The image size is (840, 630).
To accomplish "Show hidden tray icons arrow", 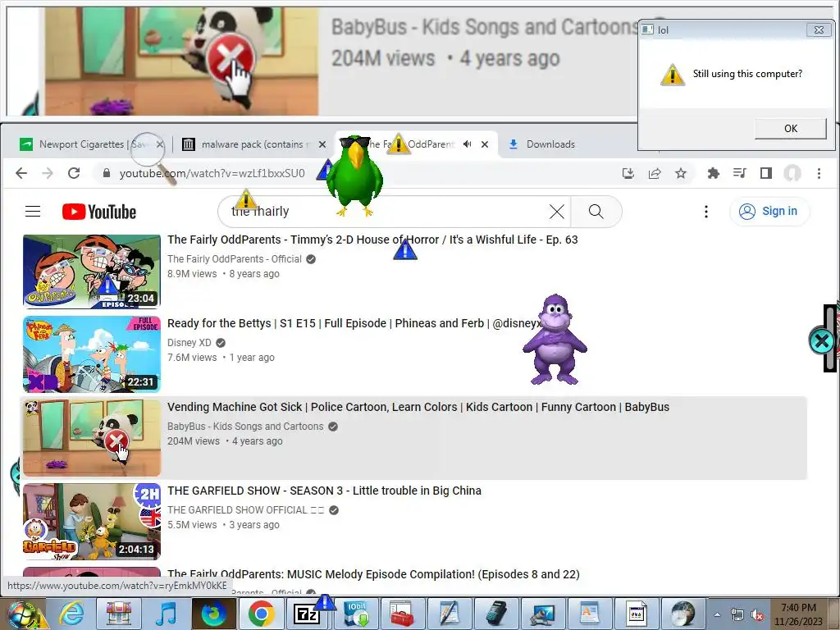I will point(717,615).
